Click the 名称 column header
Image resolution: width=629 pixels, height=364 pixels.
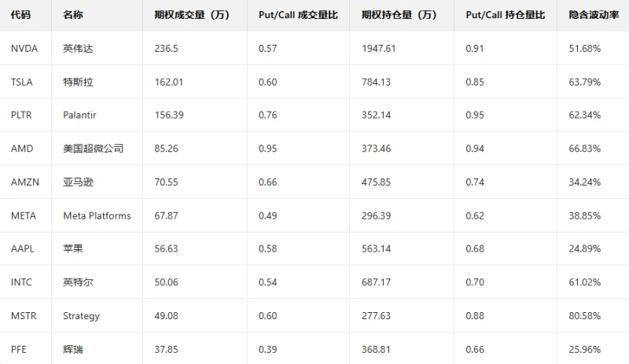coord(73,15)
